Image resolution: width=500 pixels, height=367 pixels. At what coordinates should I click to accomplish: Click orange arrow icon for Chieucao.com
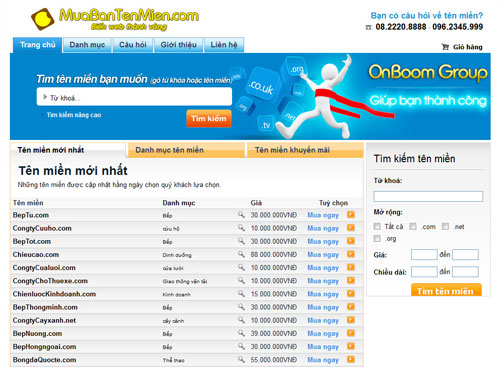(351, 254)
